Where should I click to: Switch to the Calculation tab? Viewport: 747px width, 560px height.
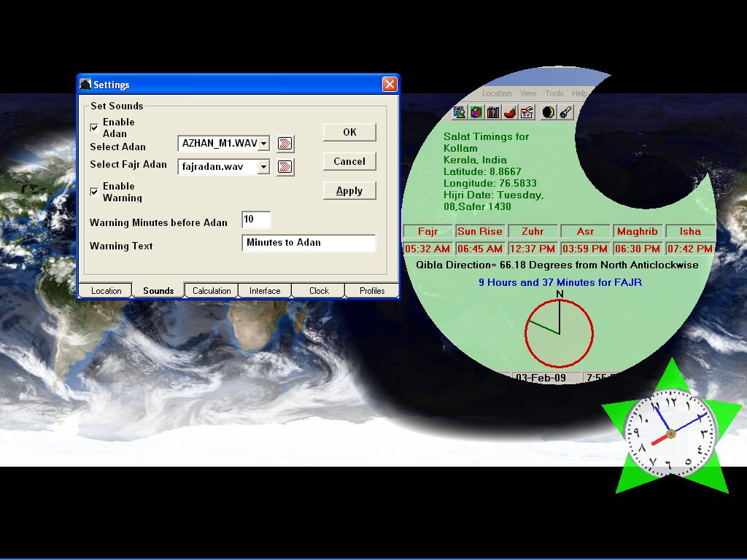(212, 291)
